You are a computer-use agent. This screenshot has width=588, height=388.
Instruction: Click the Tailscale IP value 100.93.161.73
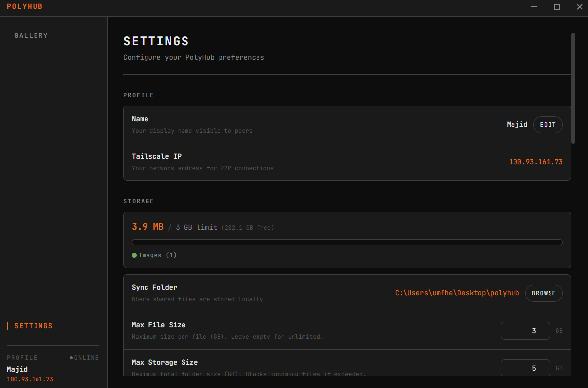(x=536, y=161)
